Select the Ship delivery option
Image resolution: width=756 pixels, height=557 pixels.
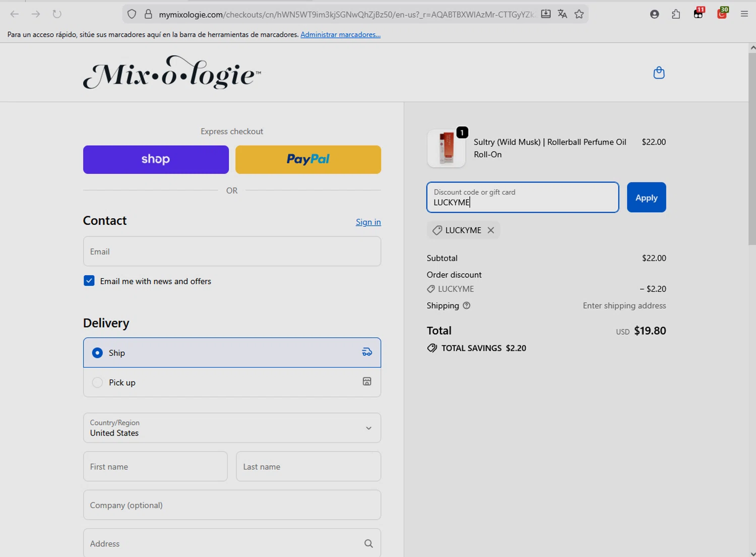(x=232, y=352)
